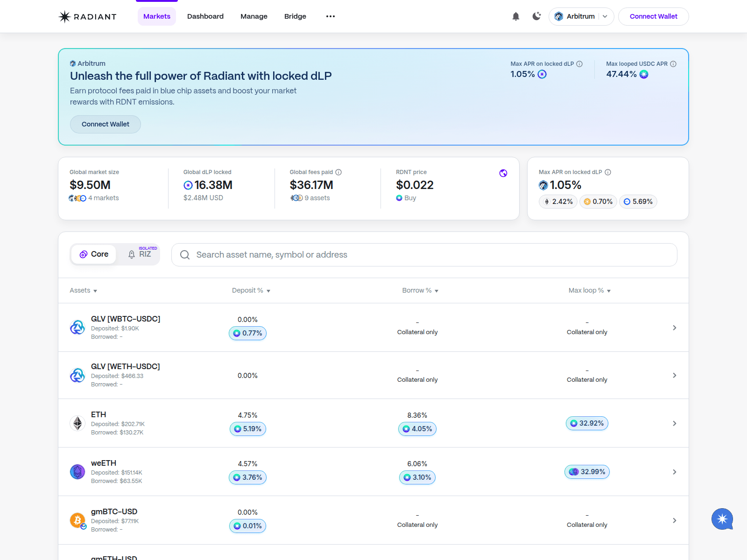Select the GLV [WBTC-USDC] asset name

coord(126,319)
